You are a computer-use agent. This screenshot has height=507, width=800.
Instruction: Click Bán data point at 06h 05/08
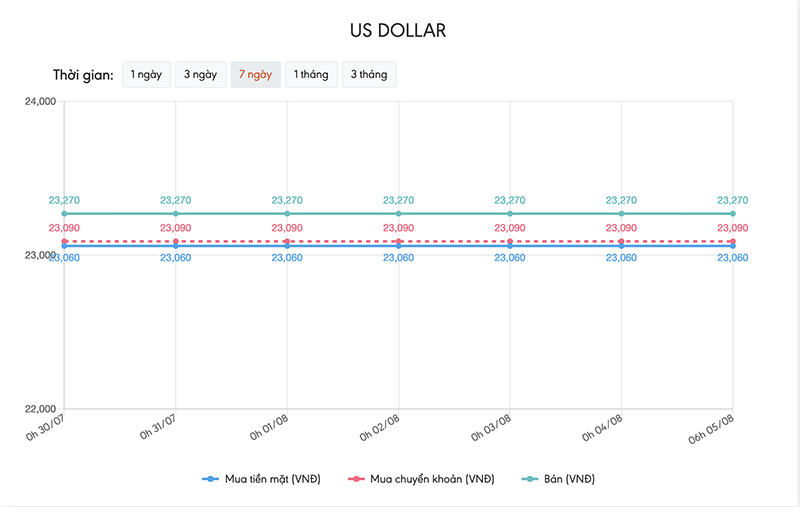coord(733,213)
